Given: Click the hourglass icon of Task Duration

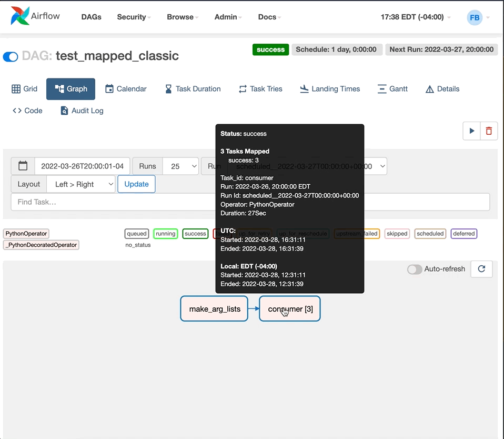Looking at the screenshot, I should coord(168,89).
